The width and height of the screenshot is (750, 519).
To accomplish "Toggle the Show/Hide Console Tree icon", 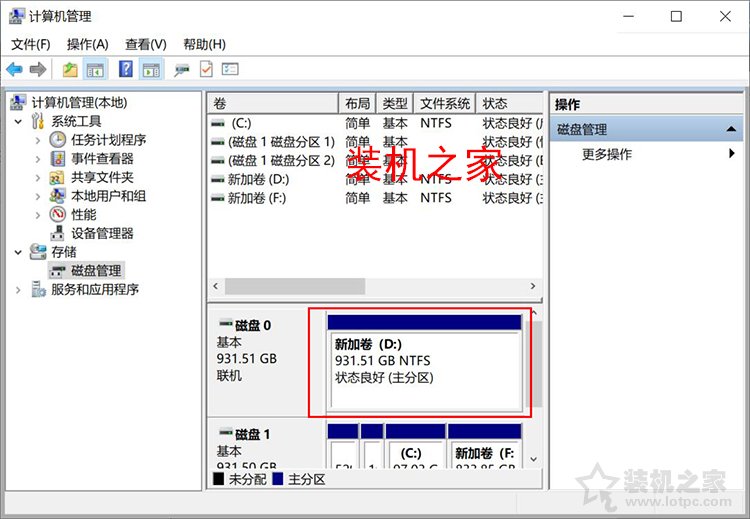I will coord(95,69).
